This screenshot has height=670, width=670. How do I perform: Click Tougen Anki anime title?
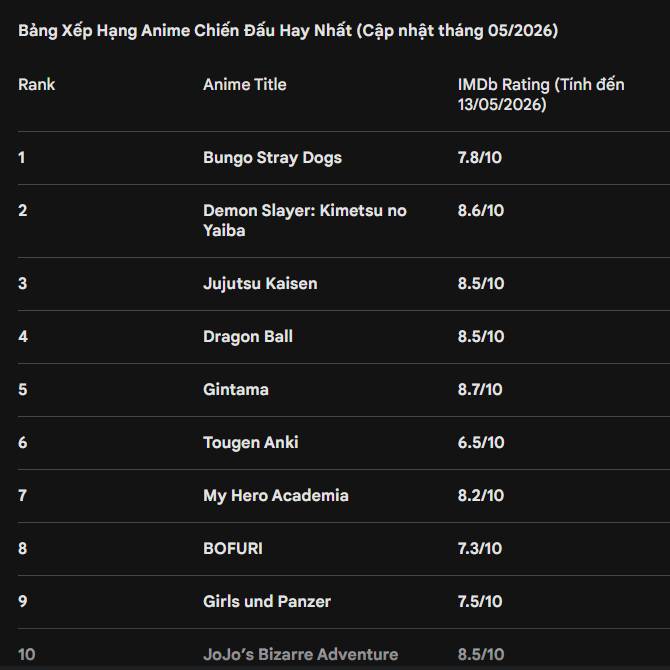(251, 443)
